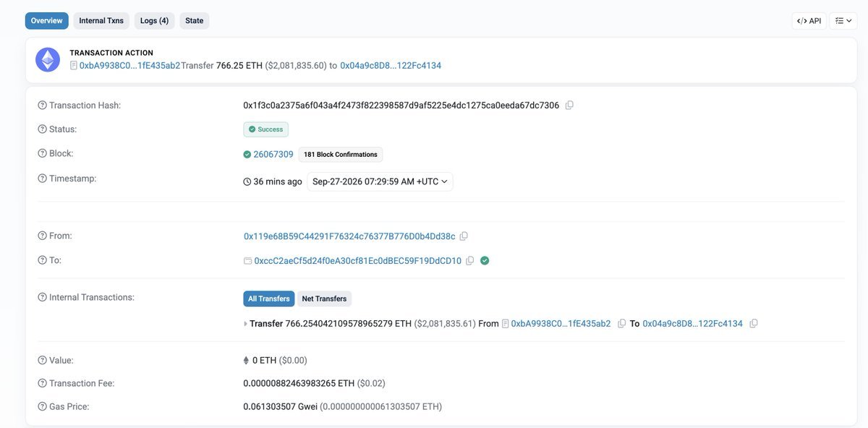Click help icon next to Status

[42, 129]
